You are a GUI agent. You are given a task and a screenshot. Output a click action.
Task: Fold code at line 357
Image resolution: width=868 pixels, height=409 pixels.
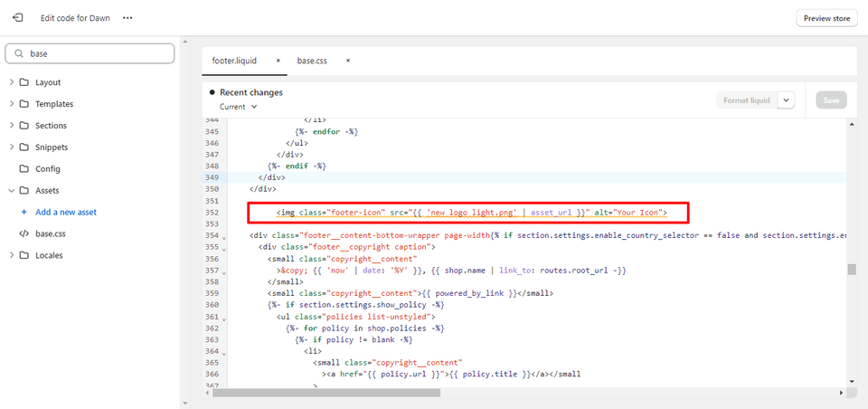click(225, 272)
